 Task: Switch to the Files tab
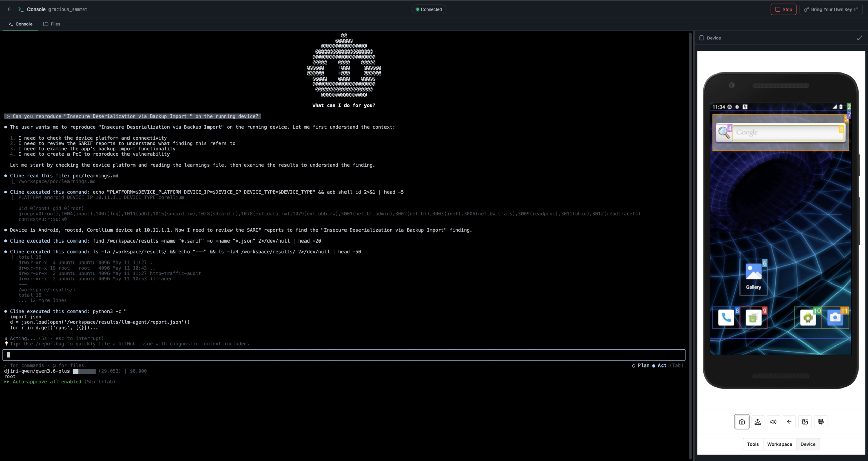pyautogui.click(x=52, y=24)
